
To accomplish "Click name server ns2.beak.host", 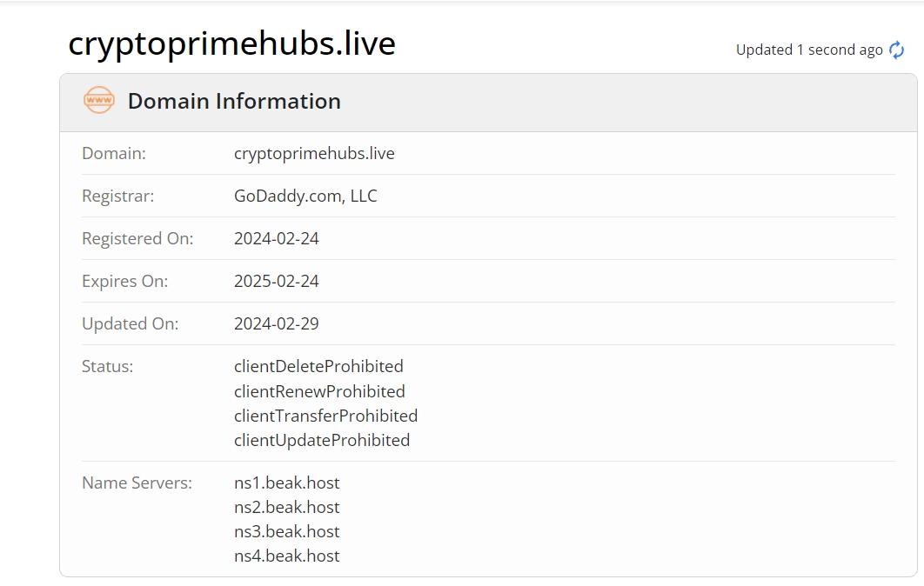I will pyautogui.click(x=287, y=507).
